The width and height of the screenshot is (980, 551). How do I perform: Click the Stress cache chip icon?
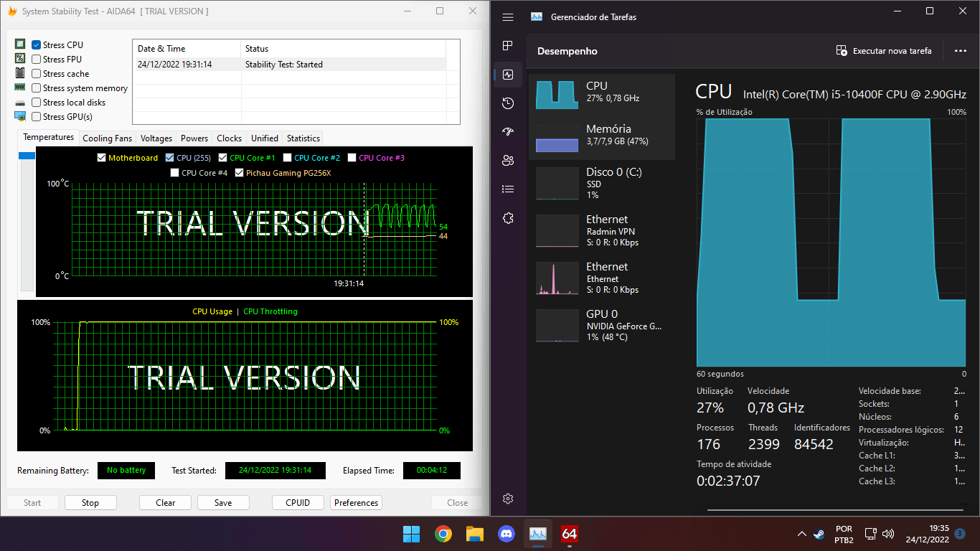point(20,73)
